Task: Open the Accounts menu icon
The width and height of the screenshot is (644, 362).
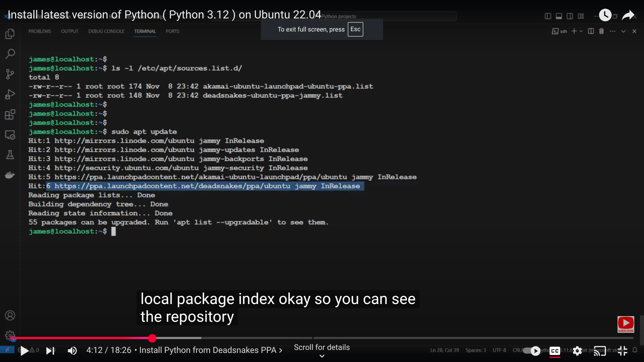Action: point(10,315)
